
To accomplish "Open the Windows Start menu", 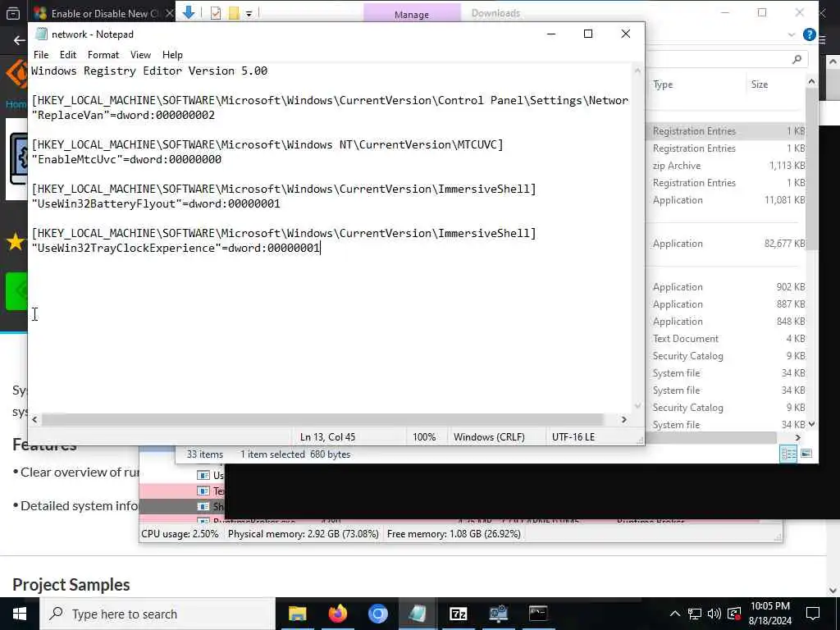I will [x=20, y=614].
